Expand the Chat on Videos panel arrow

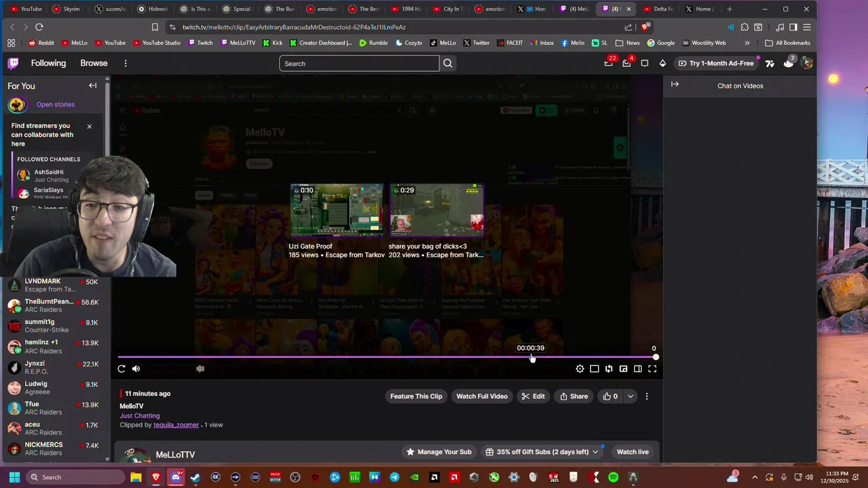pyautogui.click(x=675, y=85)
